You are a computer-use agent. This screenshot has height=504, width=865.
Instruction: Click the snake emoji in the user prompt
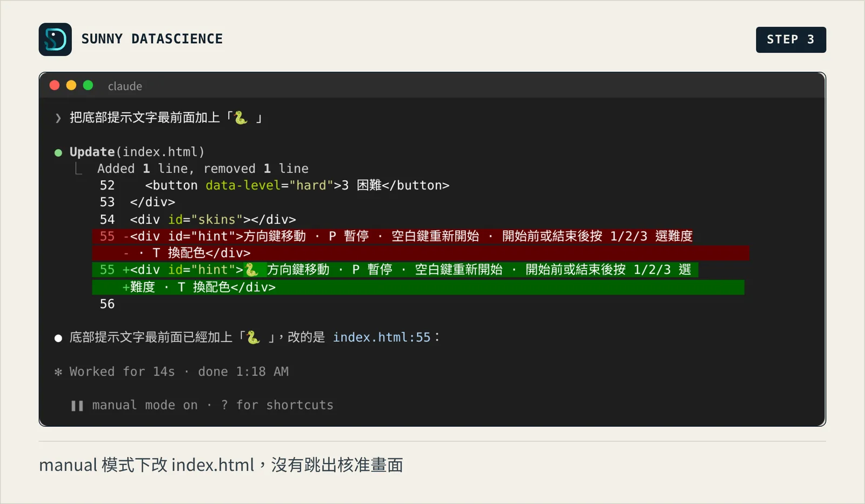(241, 118)
